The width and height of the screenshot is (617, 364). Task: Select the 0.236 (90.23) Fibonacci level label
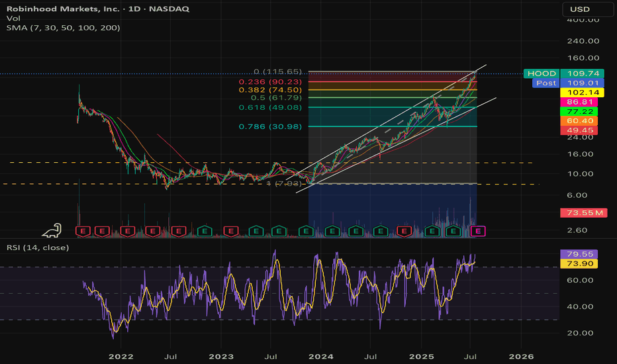(x=270, y=82)
